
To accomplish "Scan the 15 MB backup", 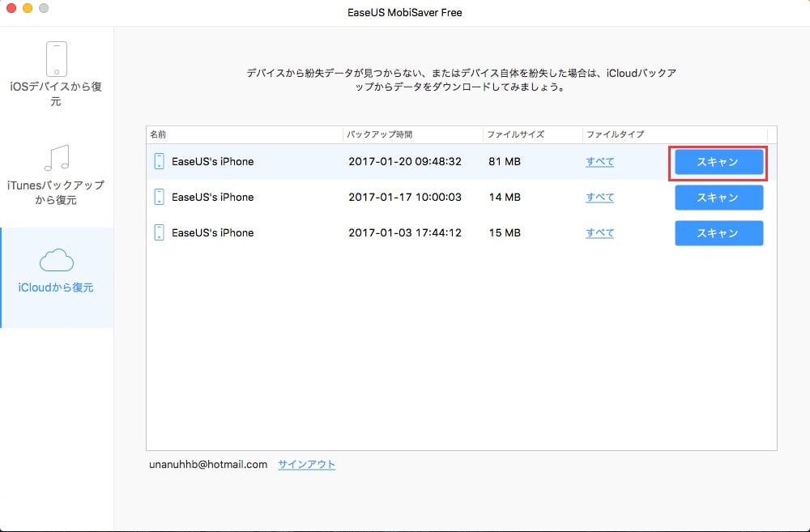I will (x=718, y=233).
